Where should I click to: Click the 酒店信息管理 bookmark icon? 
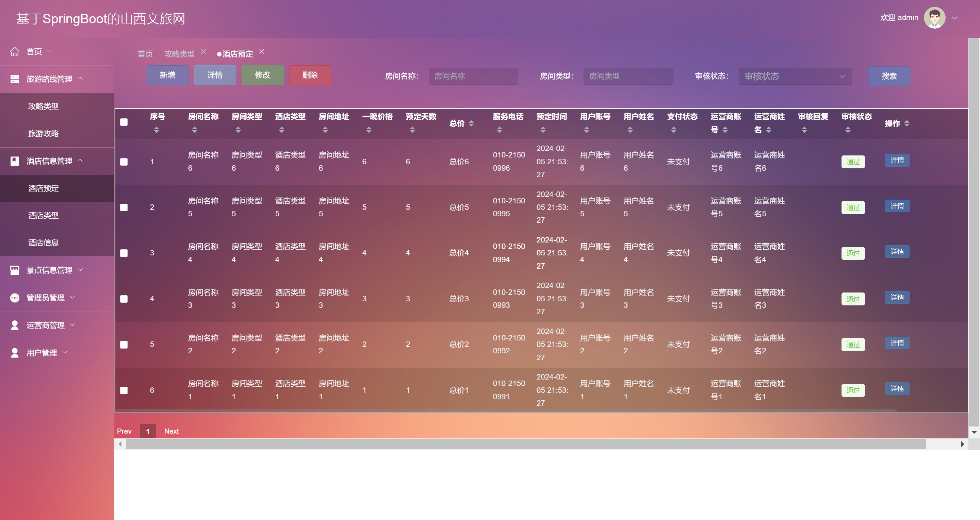pyautogui.click(x=14, y=161)
